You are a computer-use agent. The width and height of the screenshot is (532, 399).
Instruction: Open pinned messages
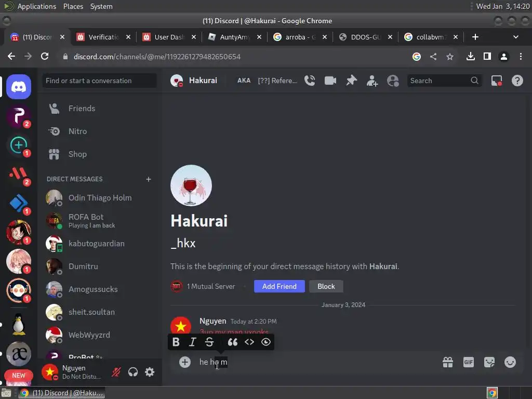pos(351,81)
